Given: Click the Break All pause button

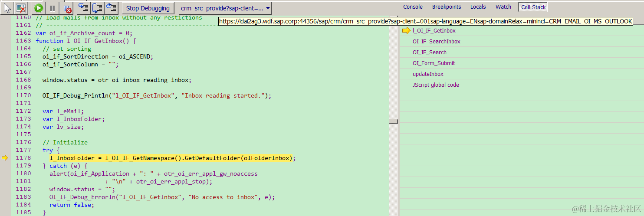Looking at the screenshot, I should pos(52,8).
